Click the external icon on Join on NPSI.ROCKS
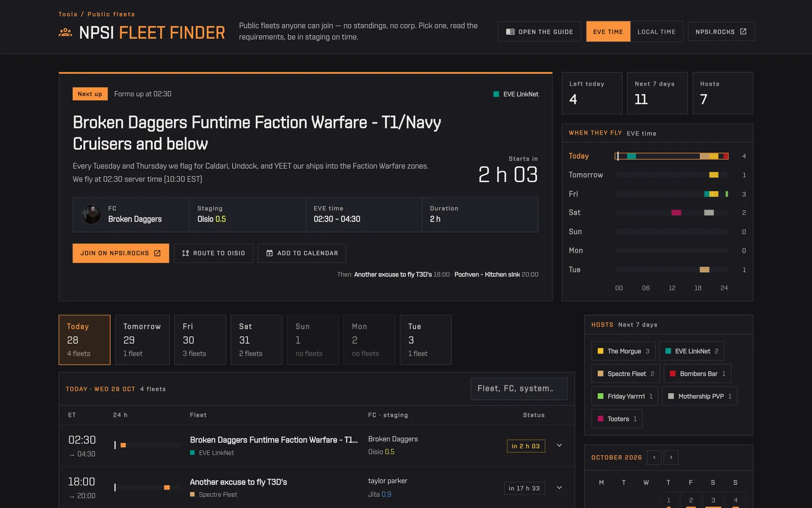This screenshot has height=508, width=812. point(157,253)
